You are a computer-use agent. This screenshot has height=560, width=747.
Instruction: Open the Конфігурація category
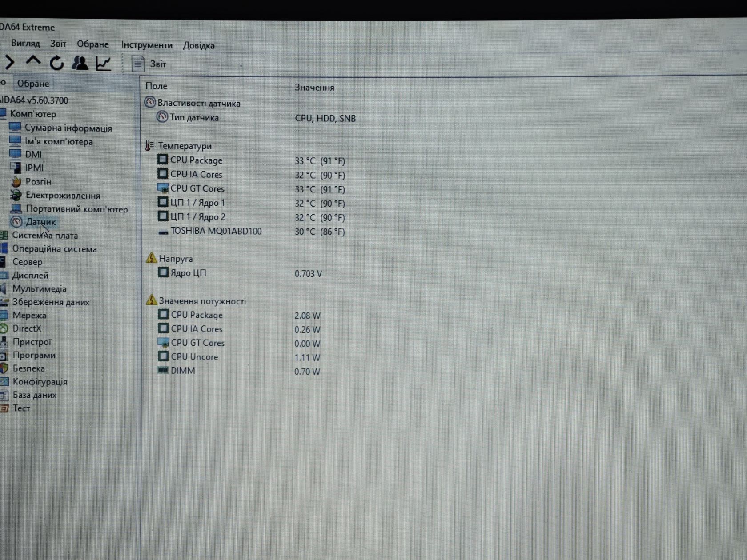[x=34, y=382]
